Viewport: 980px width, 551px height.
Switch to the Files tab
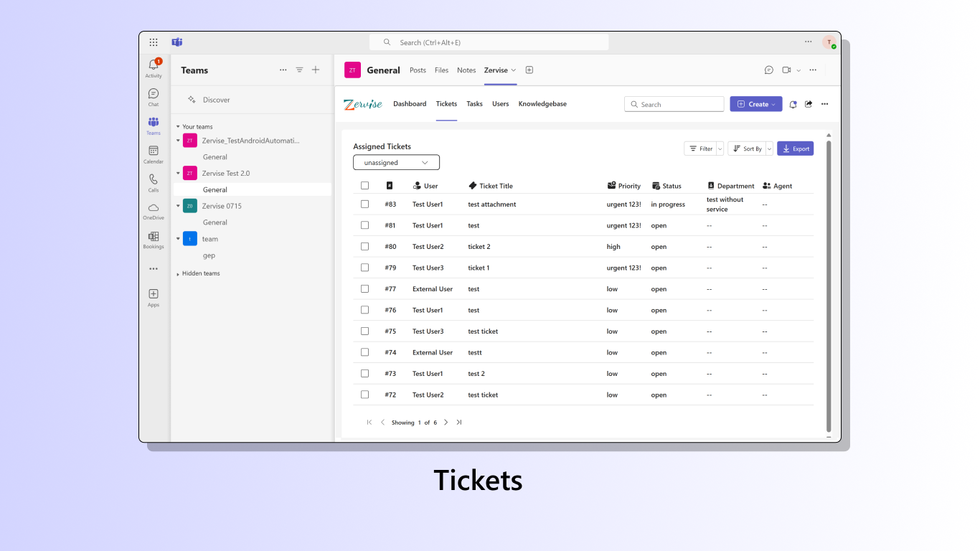pos(441,70)
